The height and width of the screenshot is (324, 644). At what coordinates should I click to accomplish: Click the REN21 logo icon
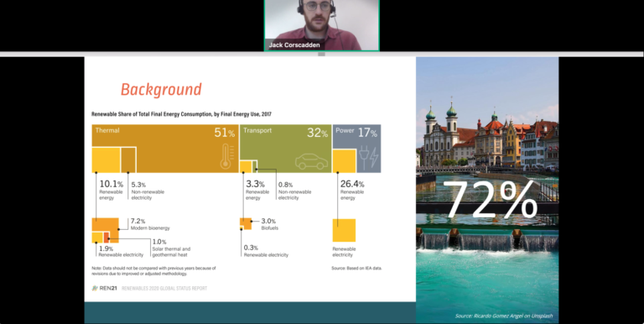pyautogui.click(x=95, y=288)
